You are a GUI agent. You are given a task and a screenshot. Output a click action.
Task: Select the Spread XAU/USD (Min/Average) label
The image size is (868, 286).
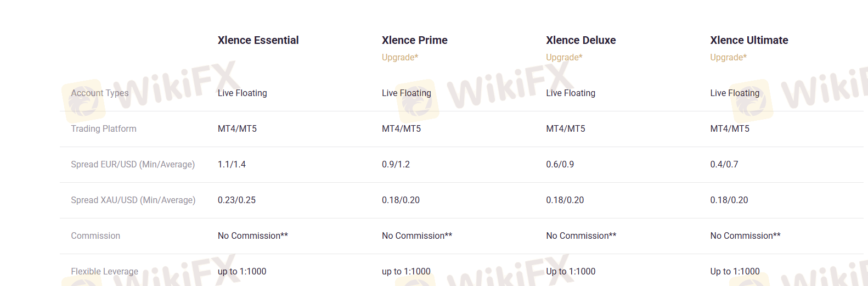pyautogui.click(x=133, y=200)
